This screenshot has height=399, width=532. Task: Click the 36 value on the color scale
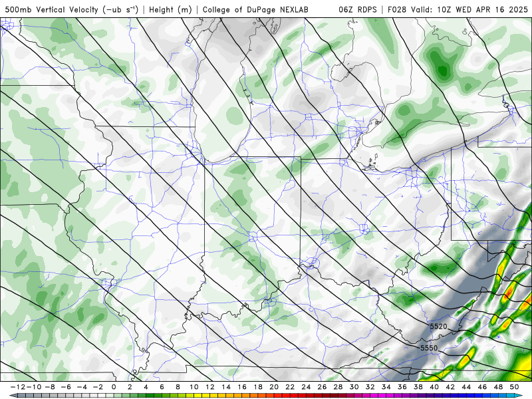402,387
